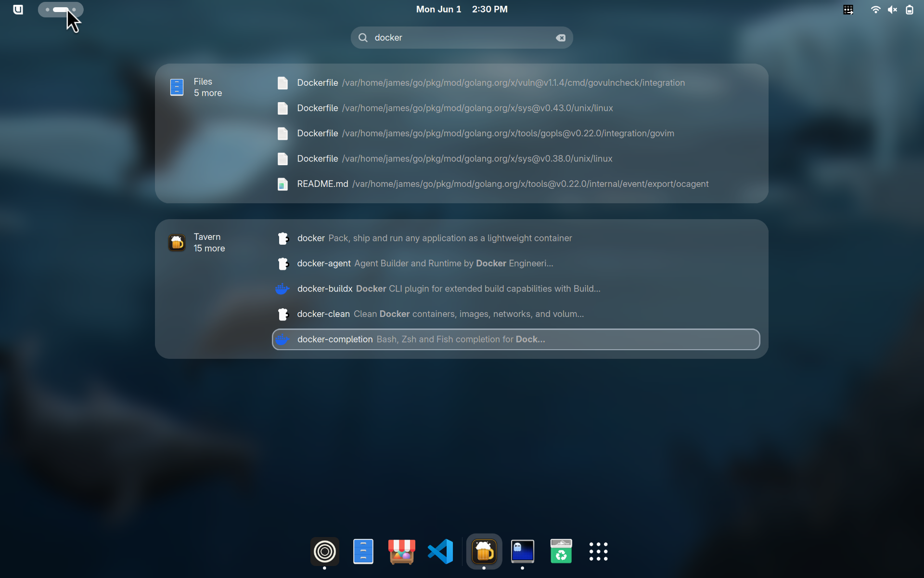Launch the spiral browser app from dock
The height and width of the screenshot is (578, 924).
(325, 552)
